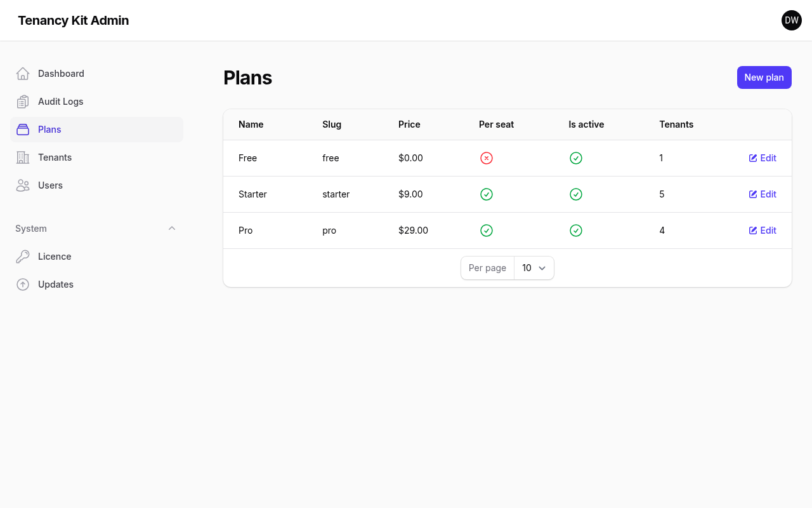Open the Updates page
The width and height of the screenshot is (812, 508).
[96, 284]
